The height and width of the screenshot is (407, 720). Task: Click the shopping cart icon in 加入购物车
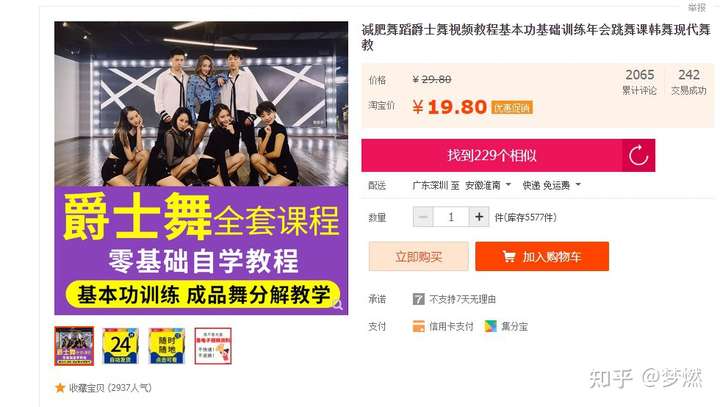[x=509, y=256]
